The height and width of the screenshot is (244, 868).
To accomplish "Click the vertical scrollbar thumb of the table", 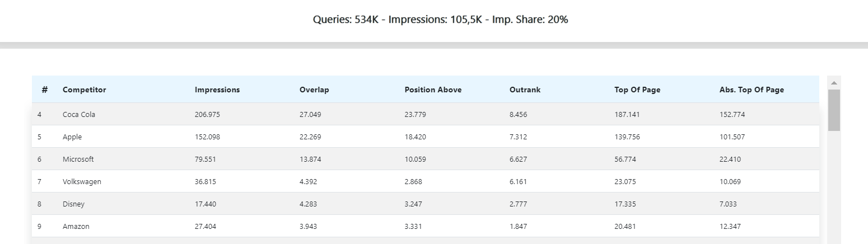I will [x=834, y=110].
